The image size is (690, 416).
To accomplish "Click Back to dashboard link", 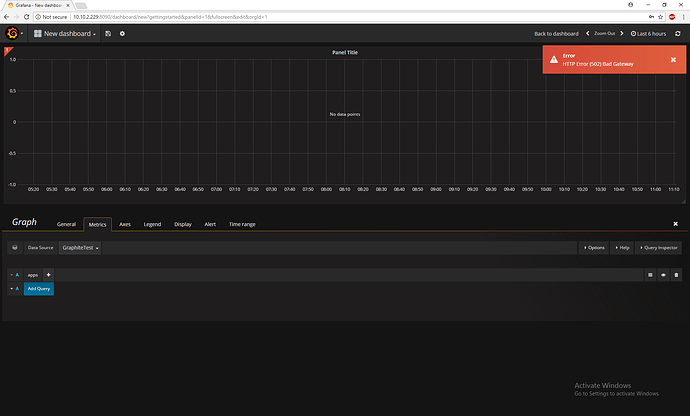I will [556, 33].
